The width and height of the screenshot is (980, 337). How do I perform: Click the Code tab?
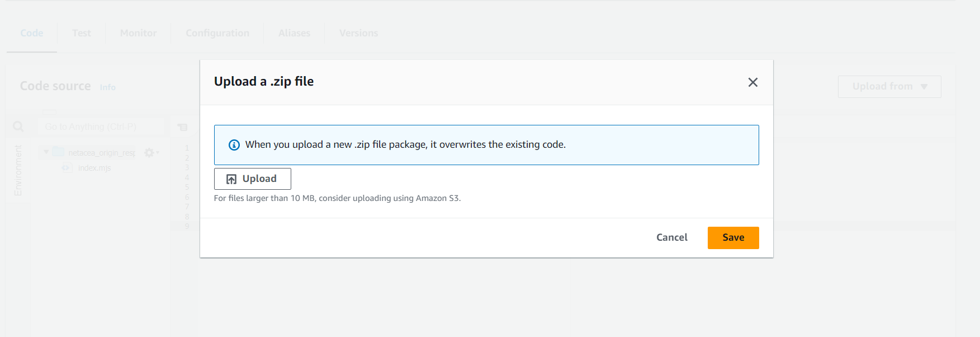coord(32,33)
